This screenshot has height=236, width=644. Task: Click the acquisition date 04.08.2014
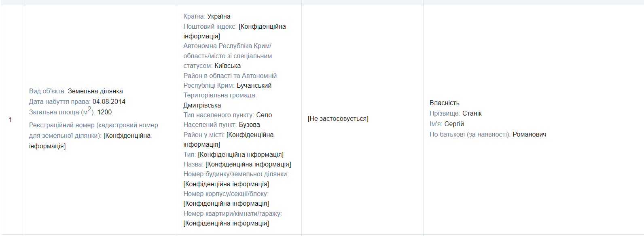click(x=109, y=102)
